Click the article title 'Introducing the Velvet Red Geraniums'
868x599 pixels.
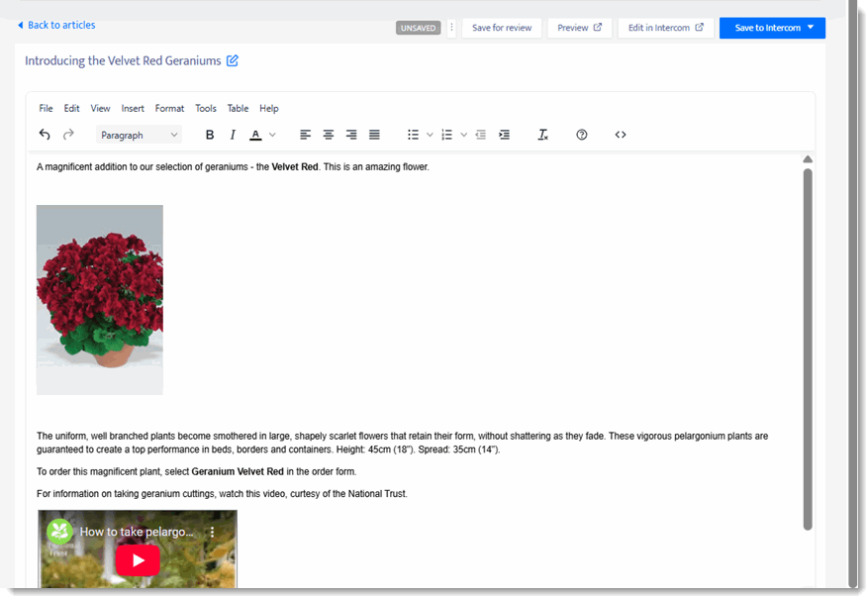click(123, 61)
